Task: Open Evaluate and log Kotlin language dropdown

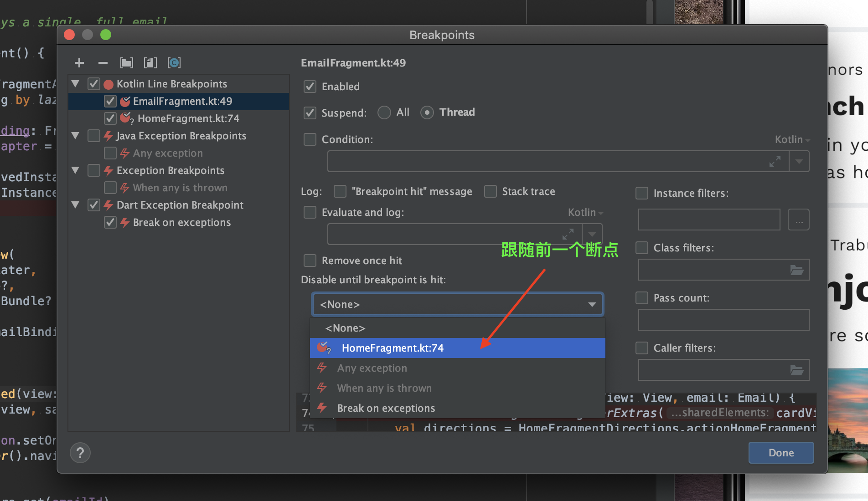Action: tap(585, 212)
